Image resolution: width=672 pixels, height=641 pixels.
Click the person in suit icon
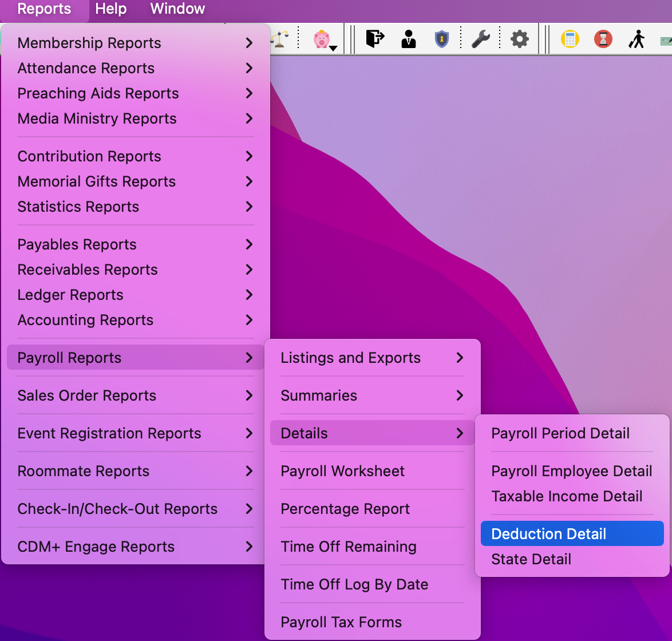tap(409, 39)
